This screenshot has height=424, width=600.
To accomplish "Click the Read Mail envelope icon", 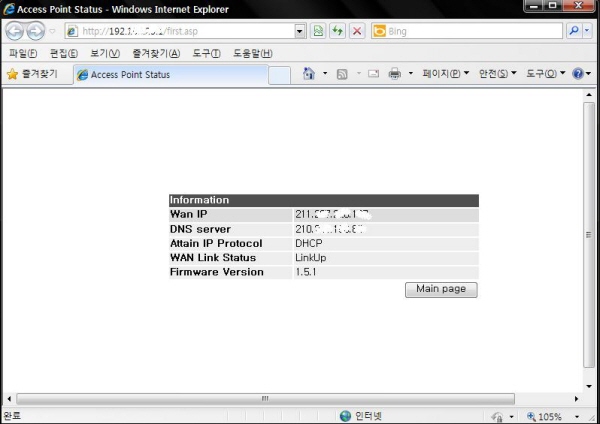I will pyautogui.click(x=373, y=73).
